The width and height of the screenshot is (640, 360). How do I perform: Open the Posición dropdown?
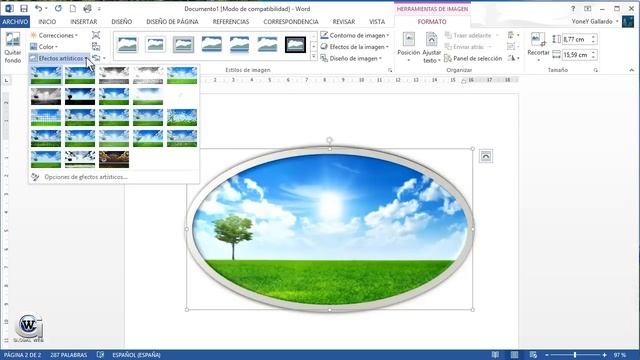(x=408, y=48)
